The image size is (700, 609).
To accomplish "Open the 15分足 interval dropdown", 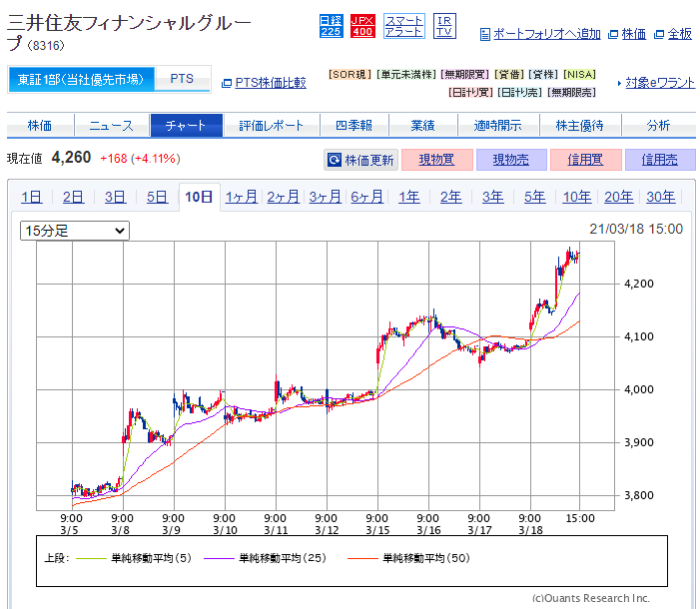I will click(x=75, y=231).
